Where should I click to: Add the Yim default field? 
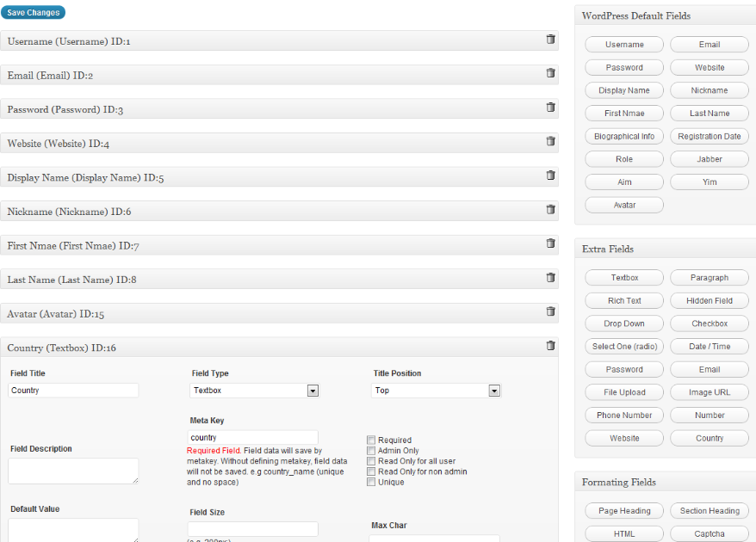pos(710,182)
